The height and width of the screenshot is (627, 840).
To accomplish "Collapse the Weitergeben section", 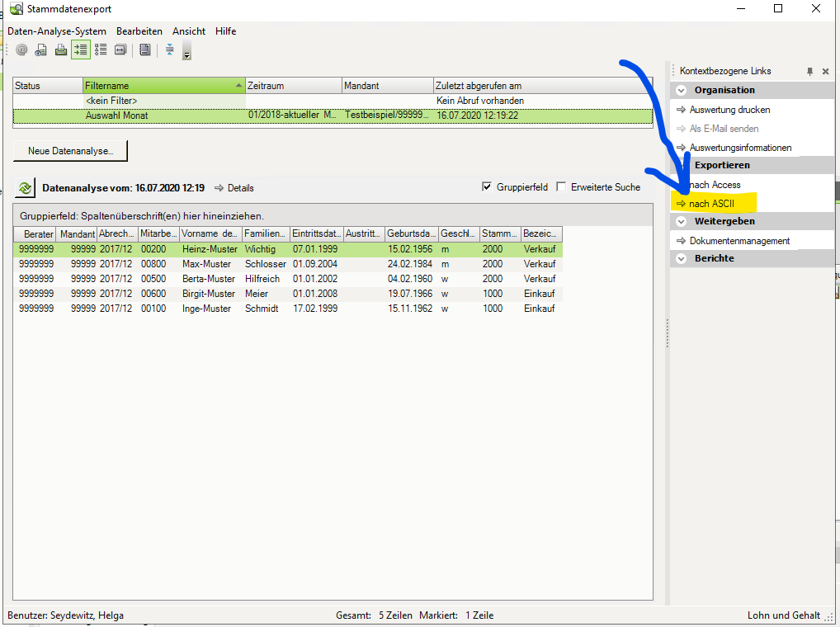I will coord(682,222).
